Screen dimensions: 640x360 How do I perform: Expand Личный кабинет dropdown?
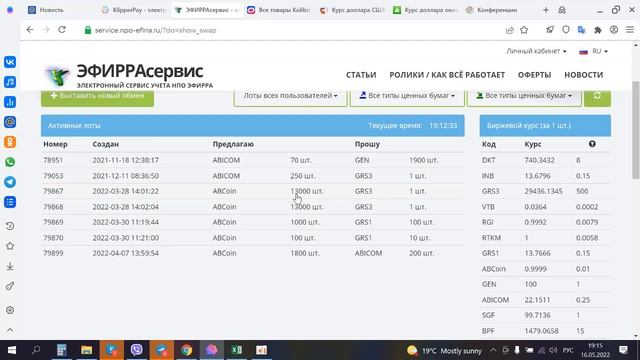coord(536,51)
